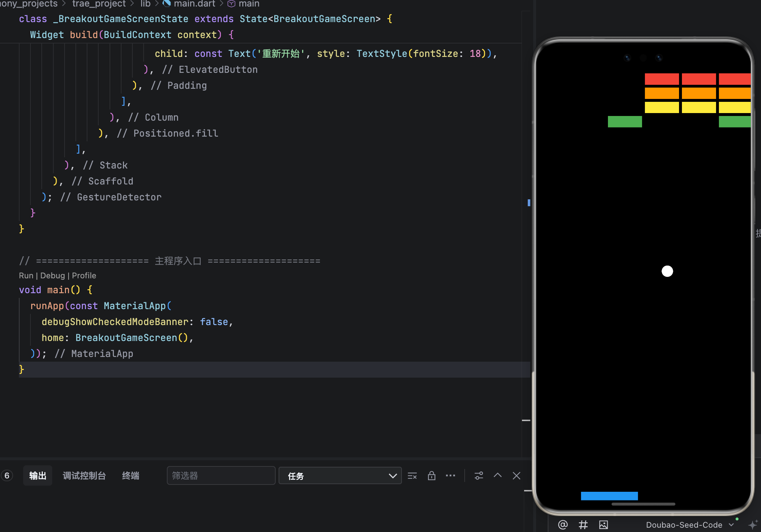
Task: Click the sparkle enhance-prompt icon
Action: 752,524
